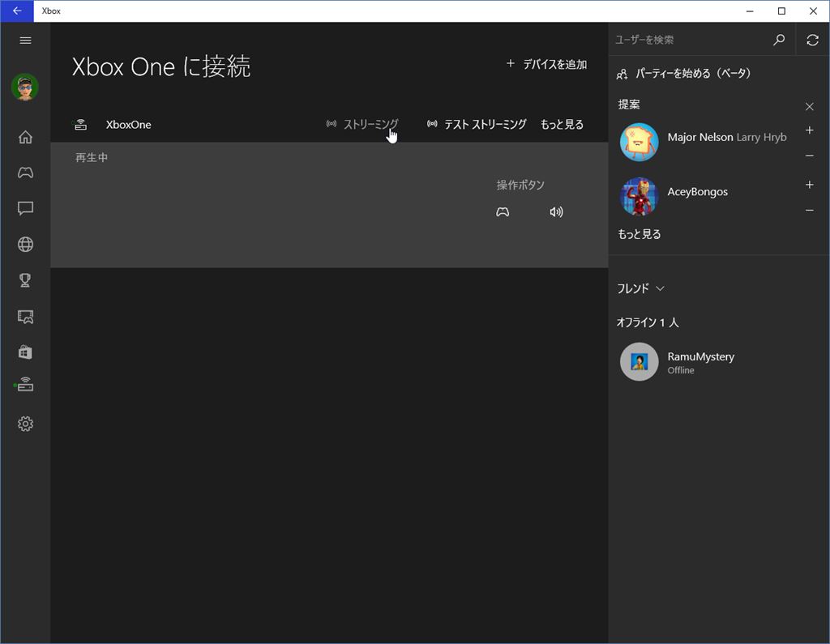830x644 pixels.
Task: Click the search magnifier icon
Action: click(779, 40)
